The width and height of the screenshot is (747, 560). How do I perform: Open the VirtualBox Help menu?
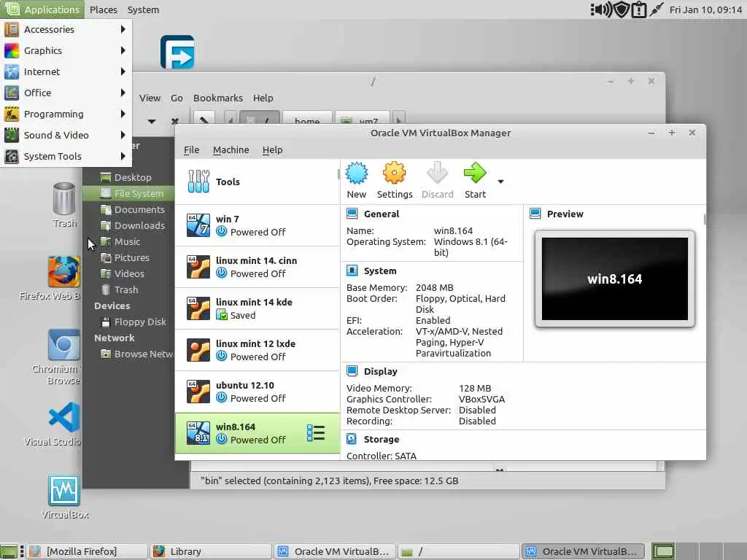click(x=273, y=149)
